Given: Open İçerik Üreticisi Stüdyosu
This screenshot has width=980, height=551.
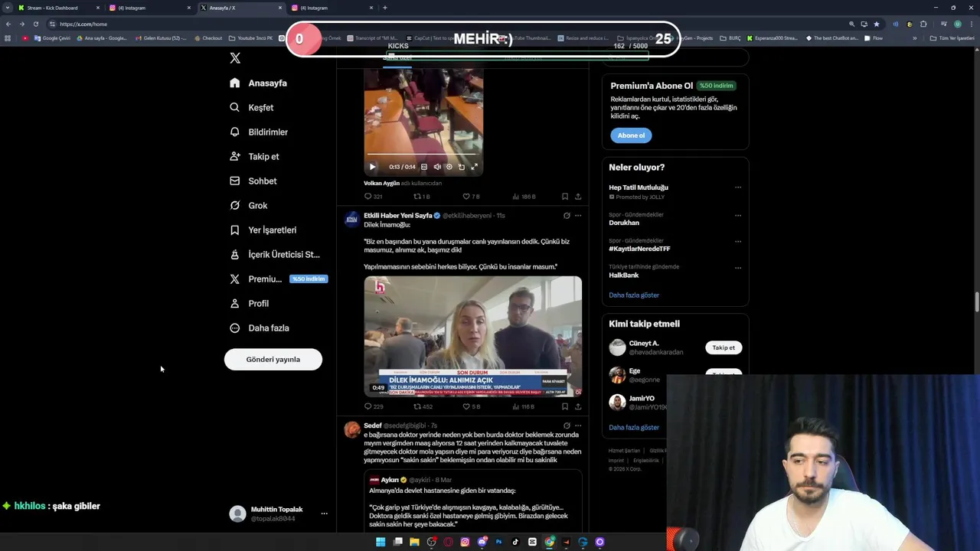Looking at the screenshot, I should 274,254.
